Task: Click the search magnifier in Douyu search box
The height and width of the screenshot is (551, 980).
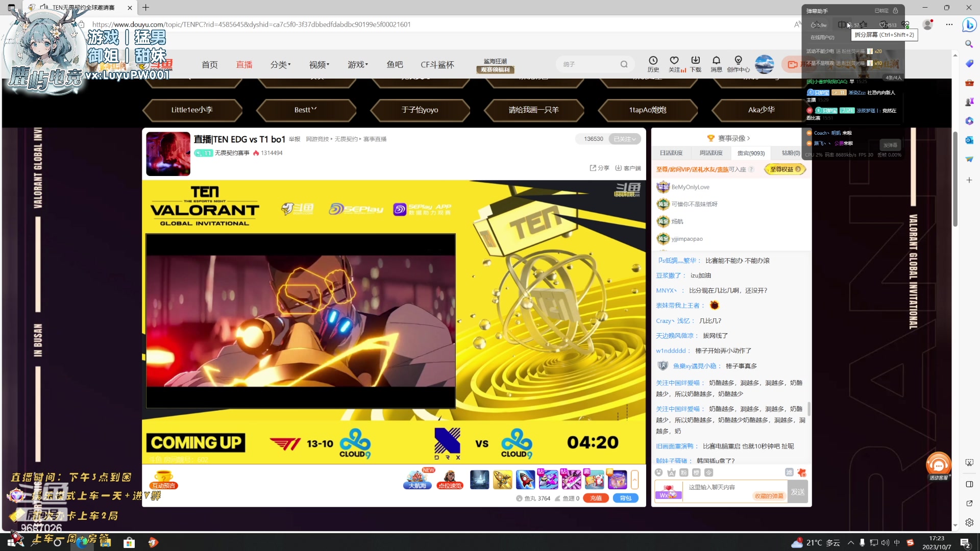Action: pyautogui.click(x=624, y=64)
